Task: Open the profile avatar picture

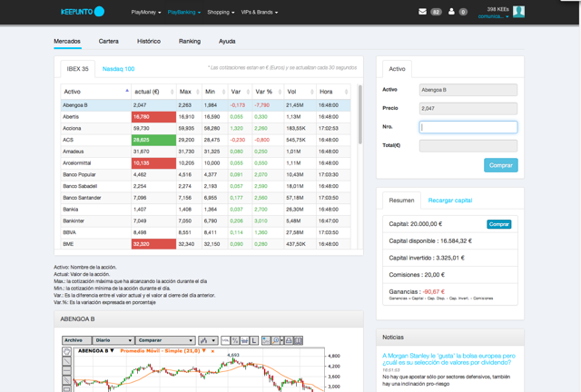Action: (x=518, y=12)
